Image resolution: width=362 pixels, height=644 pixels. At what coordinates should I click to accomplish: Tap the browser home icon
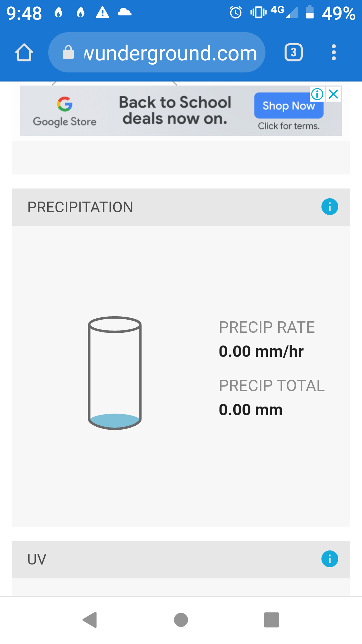[24, 53]
